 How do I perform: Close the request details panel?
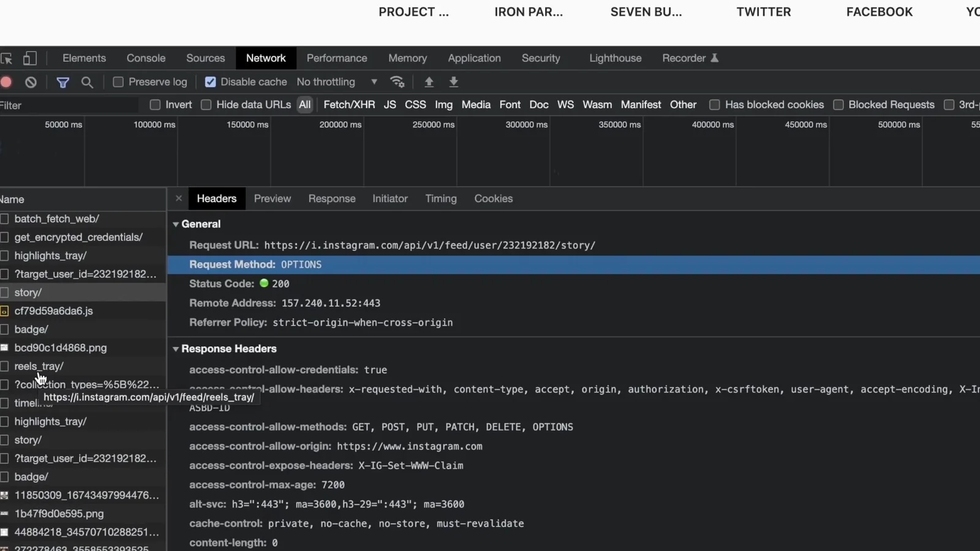pyautogui.click(x=178, y=198)
